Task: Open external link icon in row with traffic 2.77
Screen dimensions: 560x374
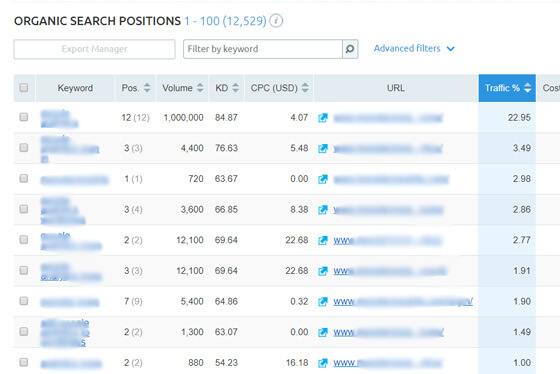Action: [323, 240]
